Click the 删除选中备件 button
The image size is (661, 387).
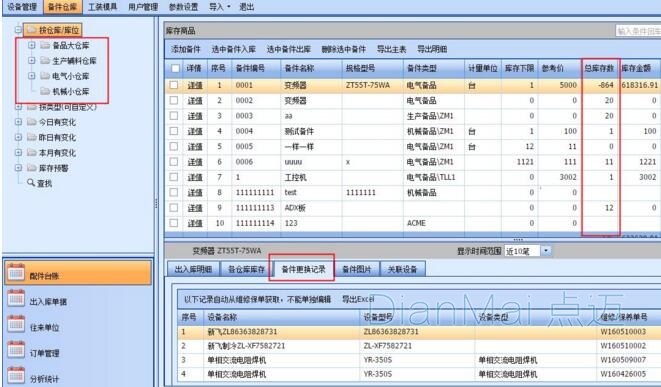point(344,49)
